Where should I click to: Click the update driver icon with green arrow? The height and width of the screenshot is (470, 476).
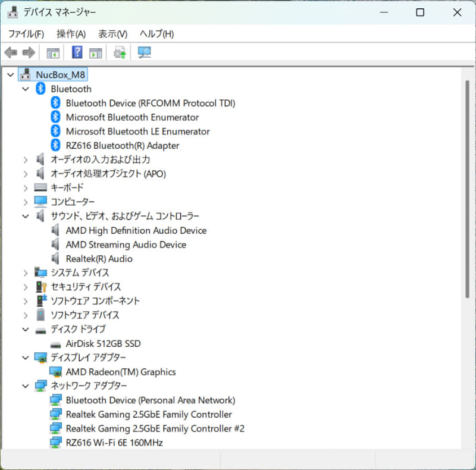pos(118,52)
